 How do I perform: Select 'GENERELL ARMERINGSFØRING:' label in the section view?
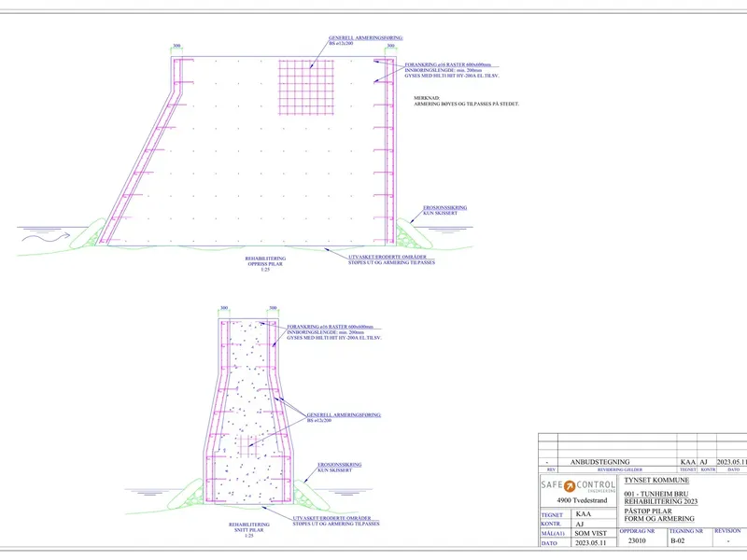(x=344, y=414)
